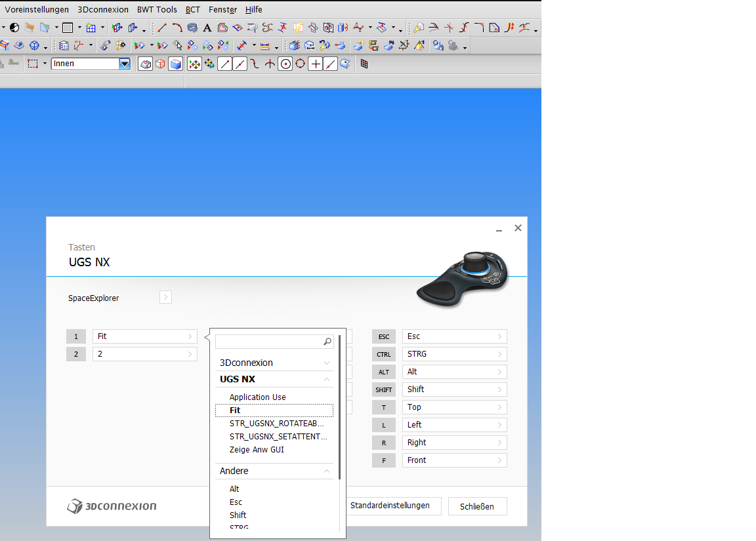
Task: Click the measure distance ruler icon
Action: [264, 46]
